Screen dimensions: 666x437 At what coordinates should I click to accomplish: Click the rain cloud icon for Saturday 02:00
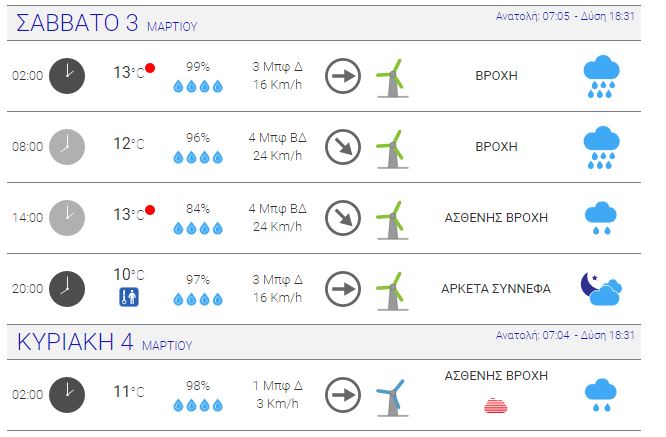[x=601, y=76]
